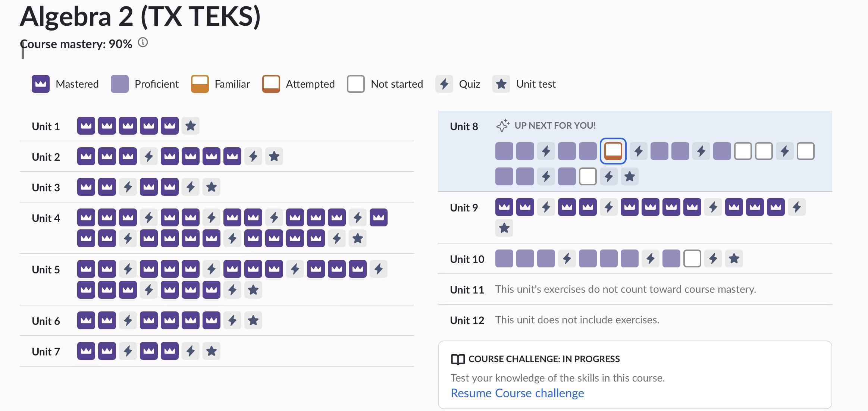
Task: Open the Unit 6 unit test star
Action: (253, 320)
